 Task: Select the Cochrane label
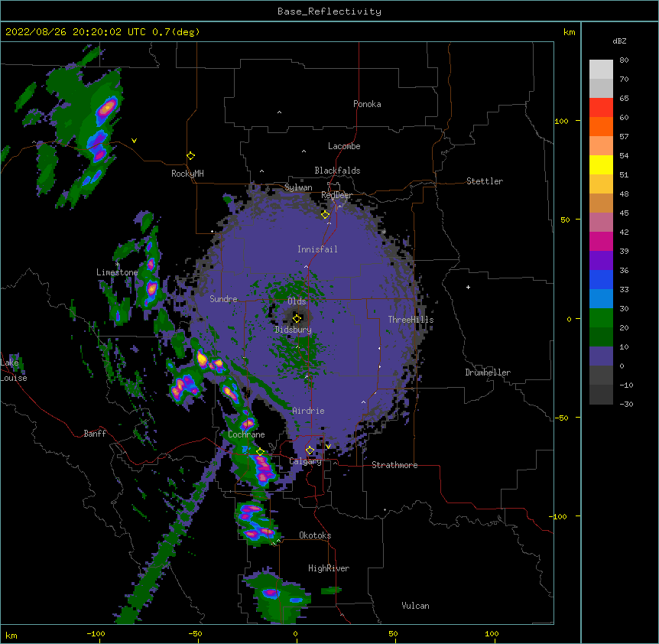click(246, 434)
